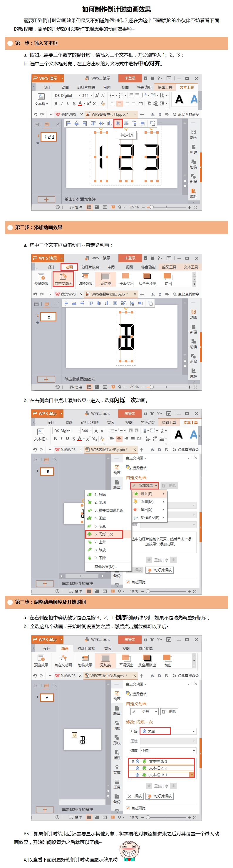Select 平滑淡出 transition in step 2a ribbon
This screenshot has height=868, width=233.
(126, 279)
